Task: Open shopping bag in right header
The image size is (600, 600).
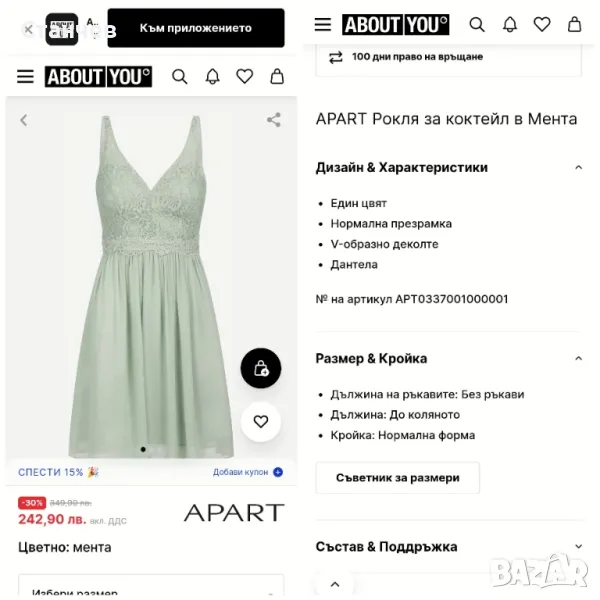Action: tap(574, 24)
